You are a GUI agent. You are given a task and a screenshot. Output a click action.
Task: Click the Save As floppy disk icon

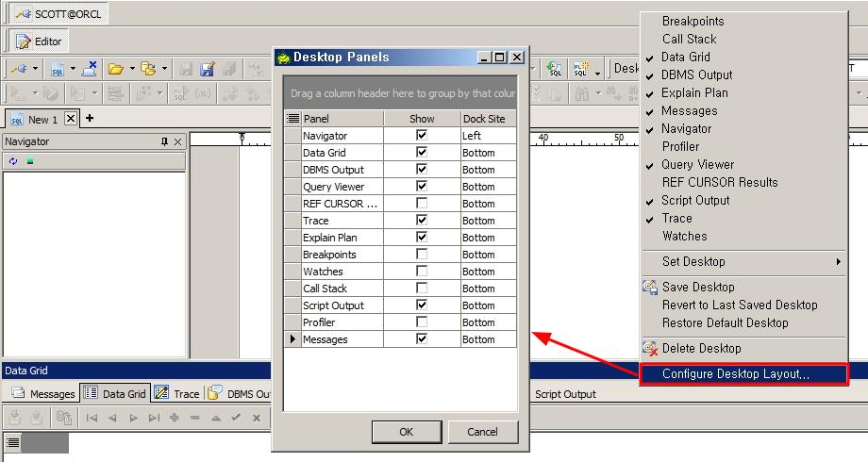(208, 69)
